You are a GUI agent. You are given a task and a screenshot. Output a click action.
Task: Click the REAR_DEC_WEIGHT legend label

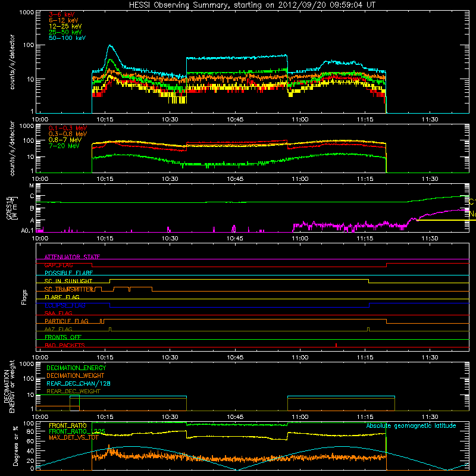click(x=73, y=392)
